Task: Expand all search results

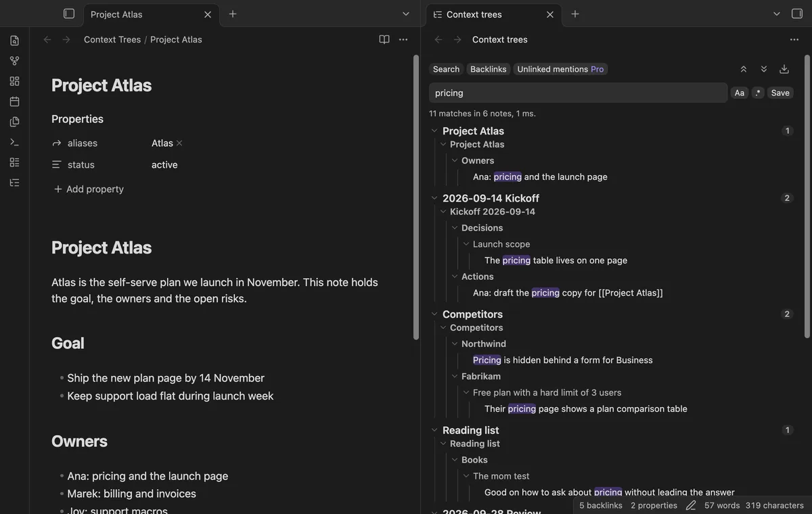Action: coord(764,69)
